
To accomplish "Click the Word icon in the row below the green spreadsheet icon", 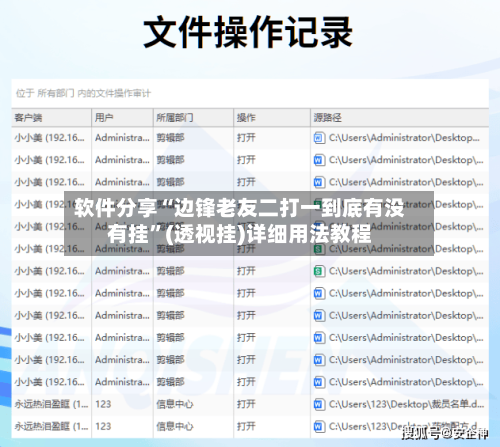I will 318,293.
